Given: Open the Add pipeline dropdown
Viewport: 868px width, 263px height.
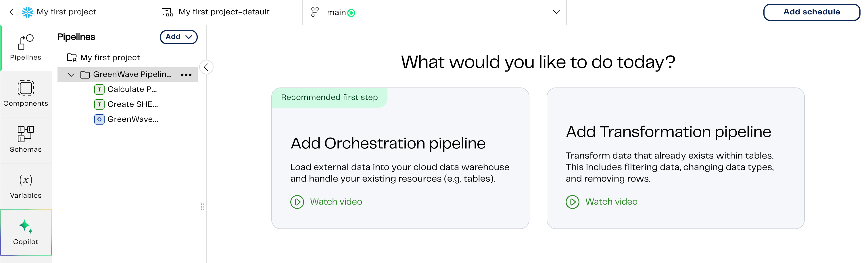Looking at the screenshot, I should (178, 37).
